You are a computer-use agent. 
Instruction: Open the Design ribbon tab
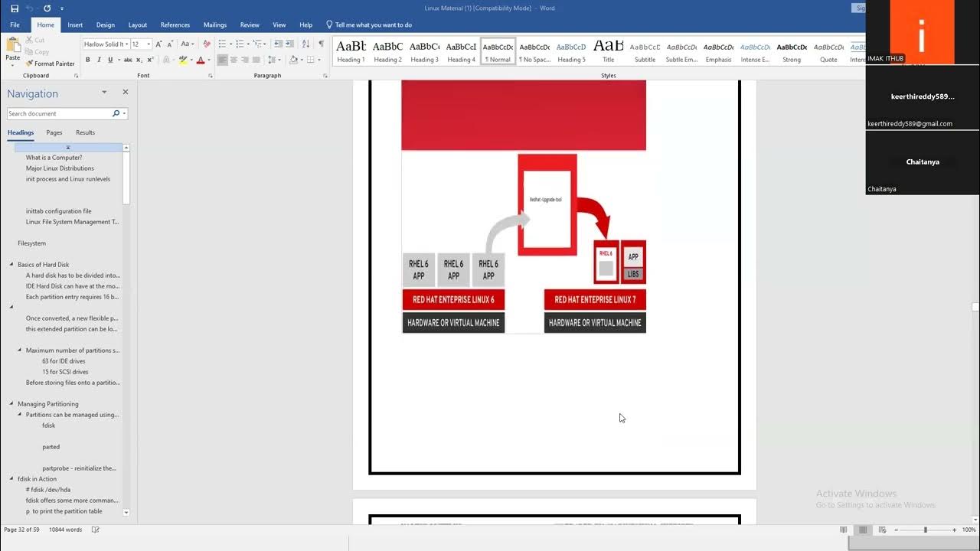tap(106, 24)
